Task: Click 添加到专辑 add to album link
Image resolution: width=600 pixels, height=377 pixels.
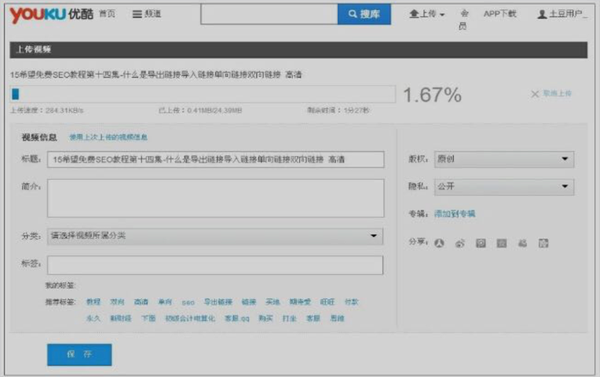Action: pos(455,214)
